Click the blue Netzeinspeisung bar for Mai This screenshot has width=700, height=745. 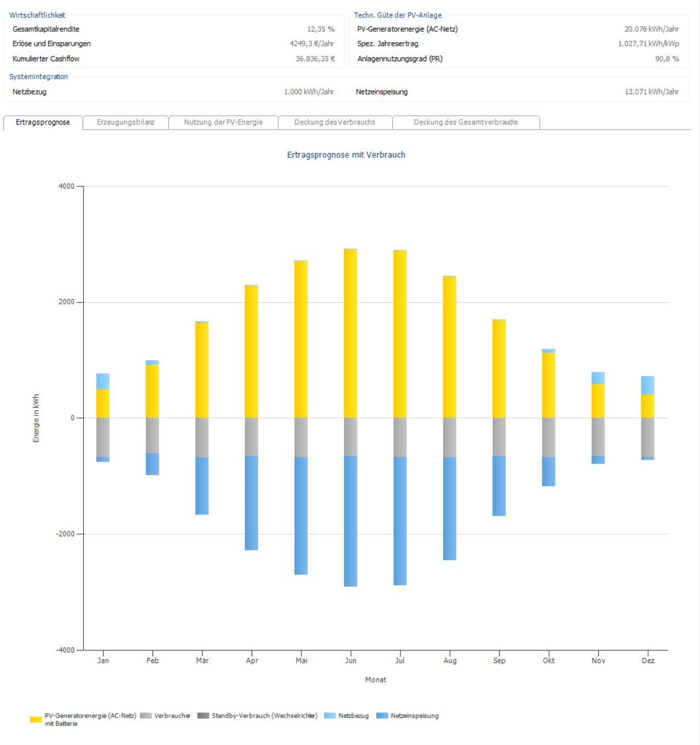301,515
